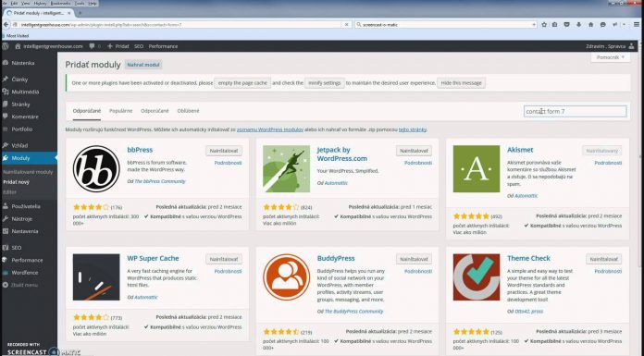Click The bbPress Community author link
This screenshot has width=644, height=356.
[x=160, y=181]
